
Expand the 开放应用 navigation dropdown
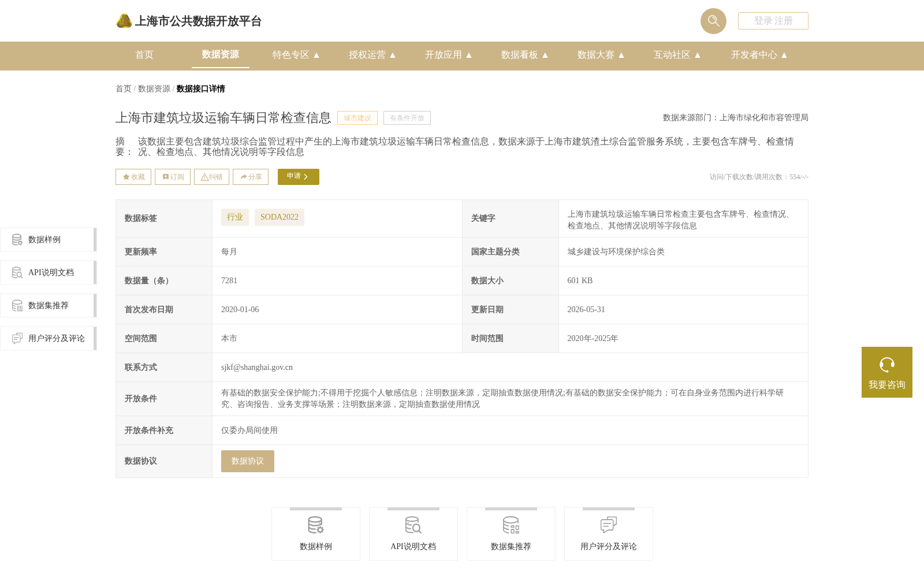[x=449, y=55]
